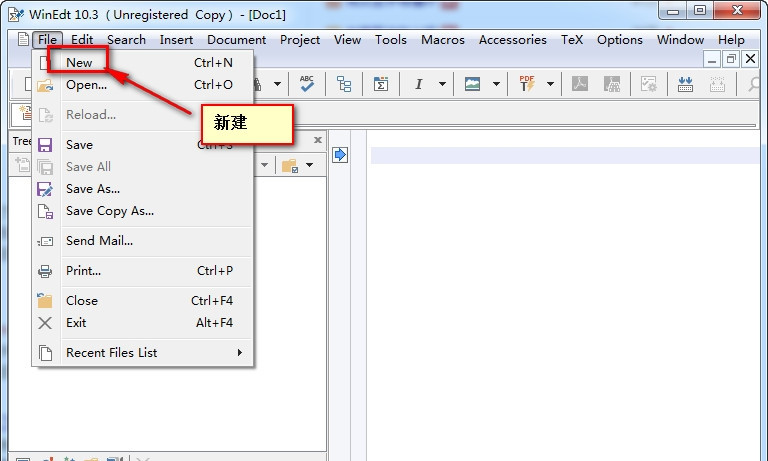This screenshot has height=461, width=768.
Task: Close the Tree panel with its X
Action: pyautogui.click(x=317, y=140)
